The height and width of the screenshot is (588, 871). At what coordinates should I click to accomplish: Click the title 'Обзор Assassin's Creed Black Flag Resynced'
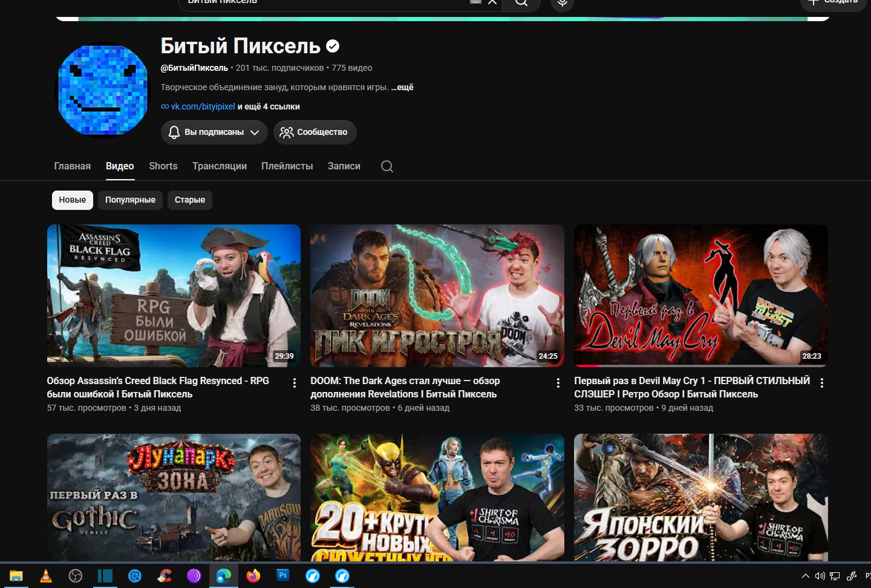click(158, 387)
